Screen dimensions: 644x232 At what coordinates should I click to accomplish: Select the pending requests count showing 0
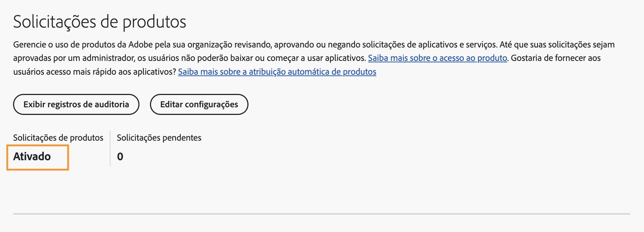[121, 157]
